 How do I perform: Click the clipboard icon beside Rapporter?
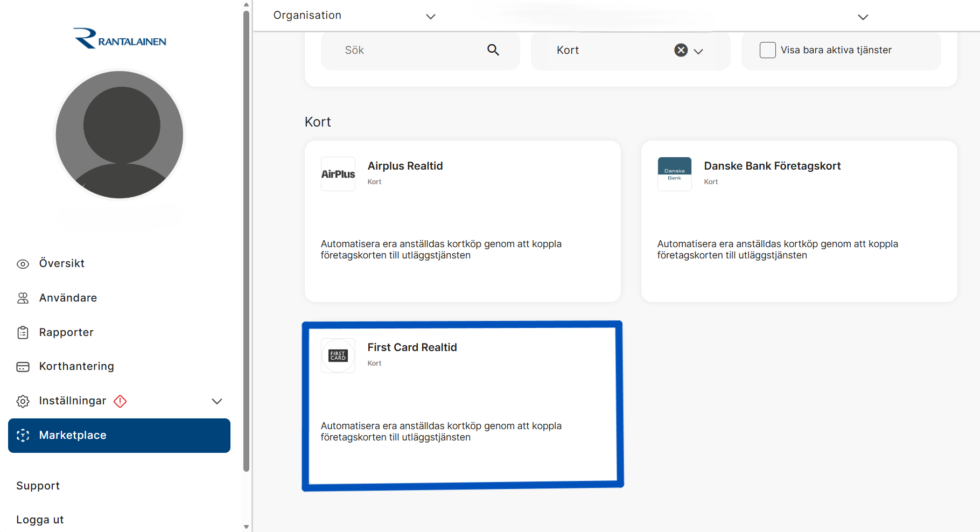(23, 333)
